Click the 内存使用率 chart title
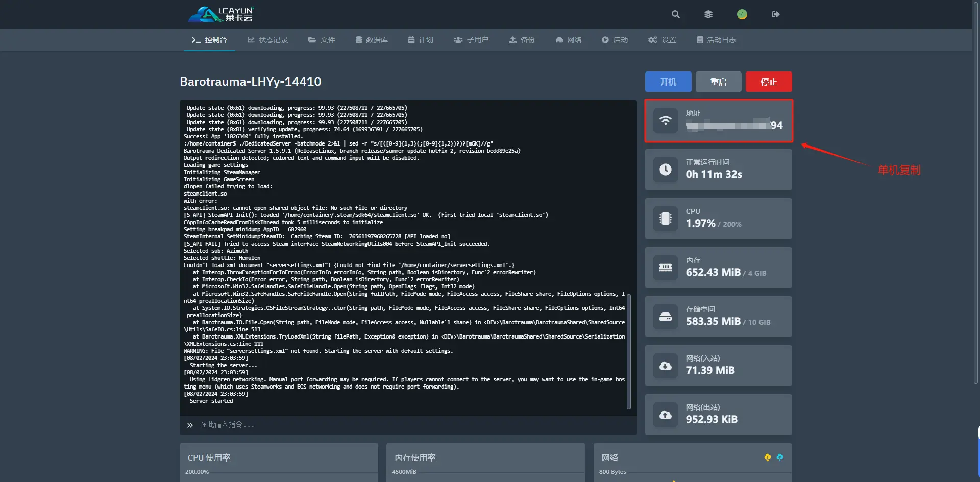 pos(415,457)
